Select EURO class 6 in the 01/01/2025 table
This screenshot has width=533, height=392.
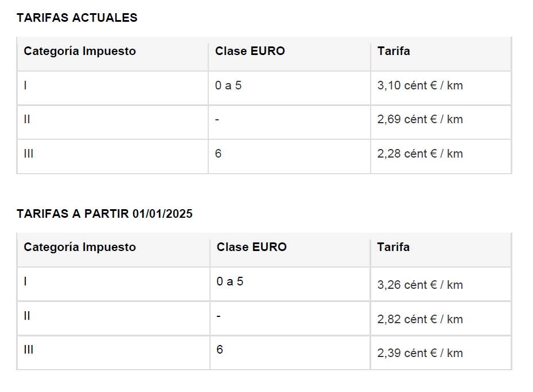(x=220, y=349)
